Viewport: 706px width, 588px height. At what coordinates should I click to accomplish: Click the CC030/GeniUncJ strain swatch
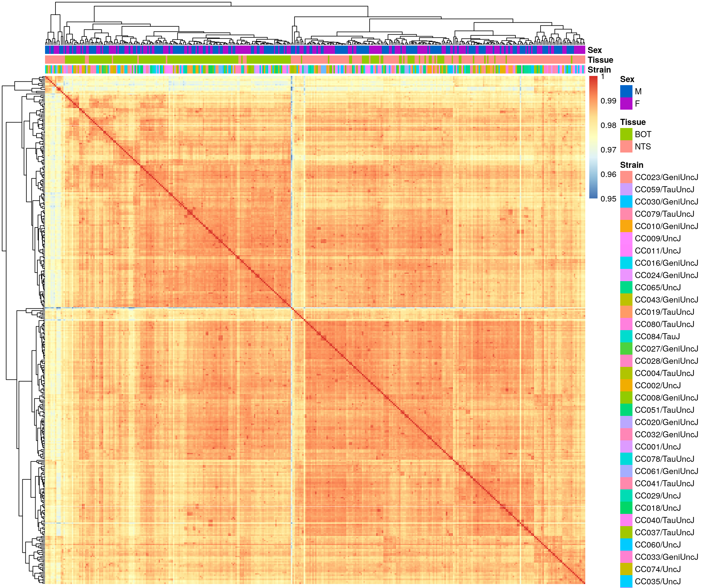point(626,202)
